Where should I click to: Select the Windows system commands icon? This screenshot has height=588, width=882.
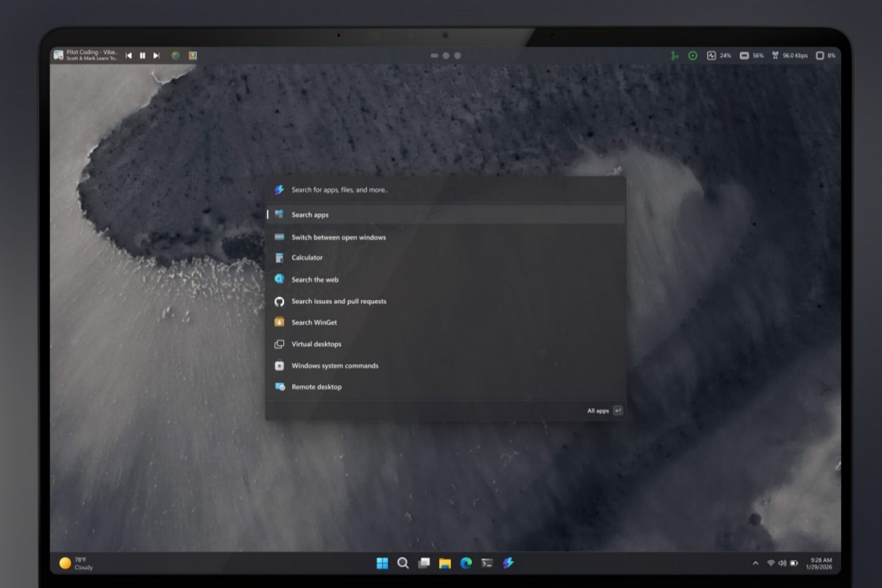280,365
